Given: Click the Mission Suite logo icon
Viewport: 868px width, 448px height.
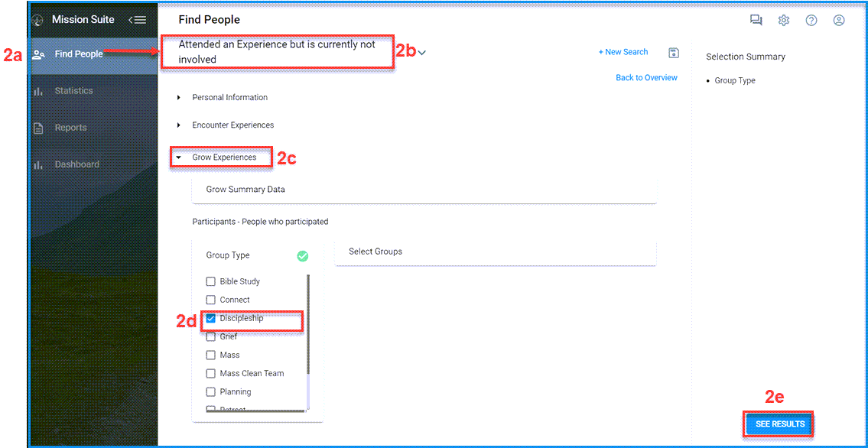Looking at the screenshot, I should click(38, 21).
